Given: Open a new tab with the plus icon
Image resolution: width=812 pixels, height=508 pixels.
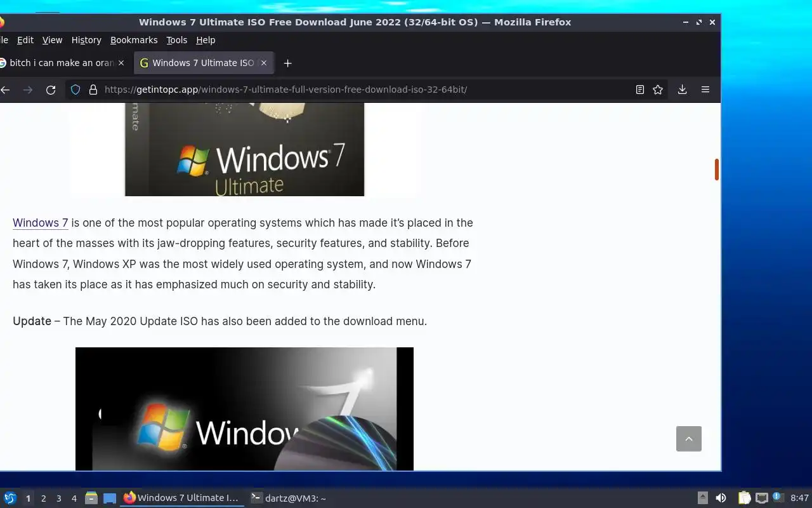Looking at the screenshot, I should [x=287, y=63].
